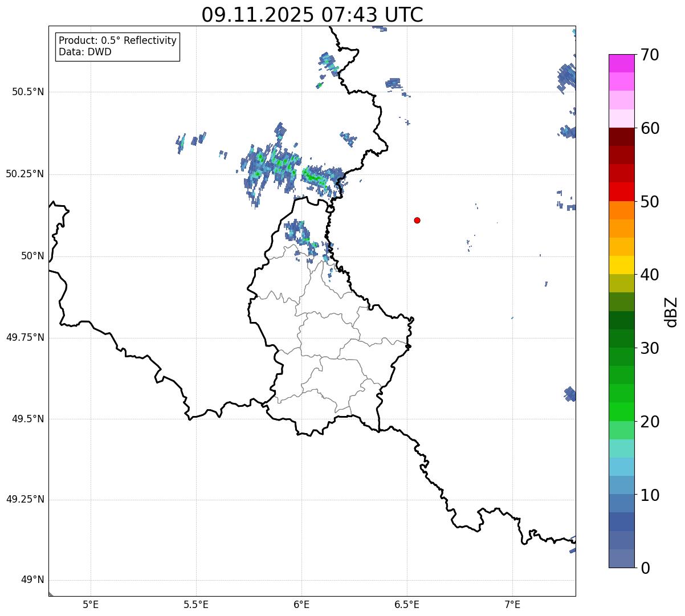The height and width of the screenshot is (616, 685).
Task: Click the dark red colorbar segment below 60
Action: coord(621,137)
